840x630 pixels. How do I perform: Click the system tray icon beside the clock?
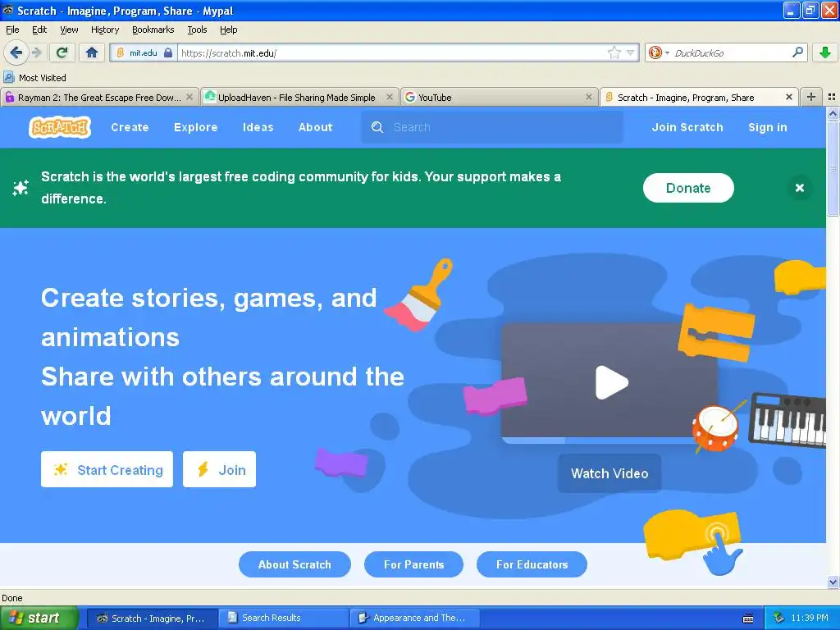779,618
